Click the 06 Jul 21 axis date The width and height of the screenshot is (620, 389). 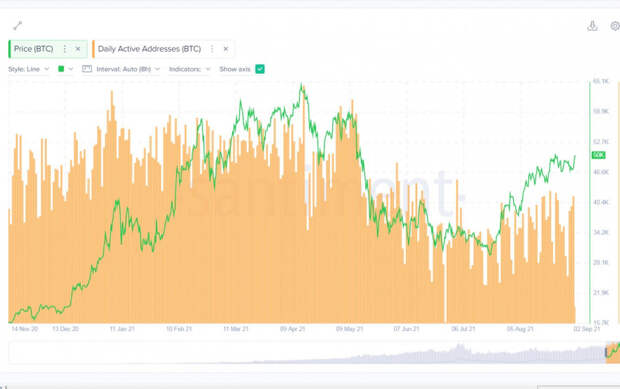(x=463, y=329)
